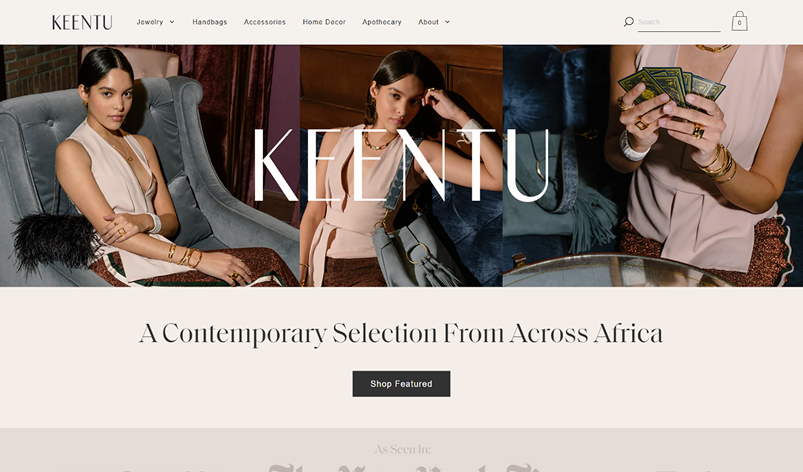This screenshot has width=803, height=472.
Task: Click the Shop Featured button
Action: [402, 383]
